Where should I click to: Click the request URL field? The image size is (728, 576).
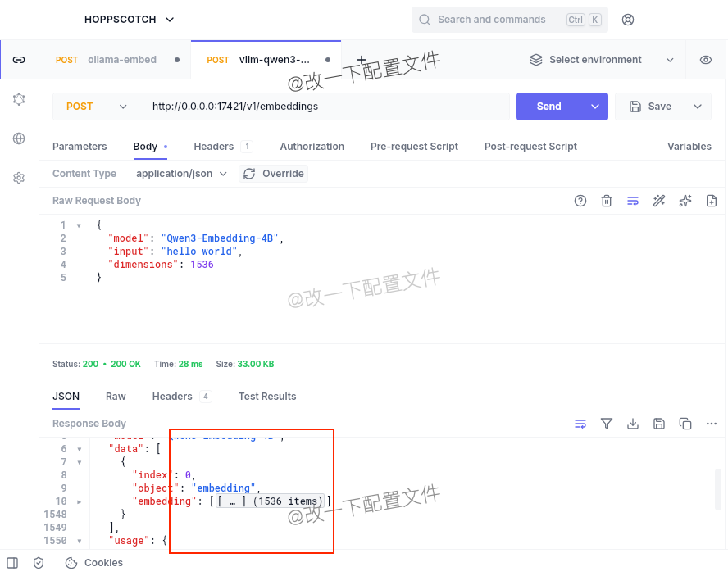324,107
